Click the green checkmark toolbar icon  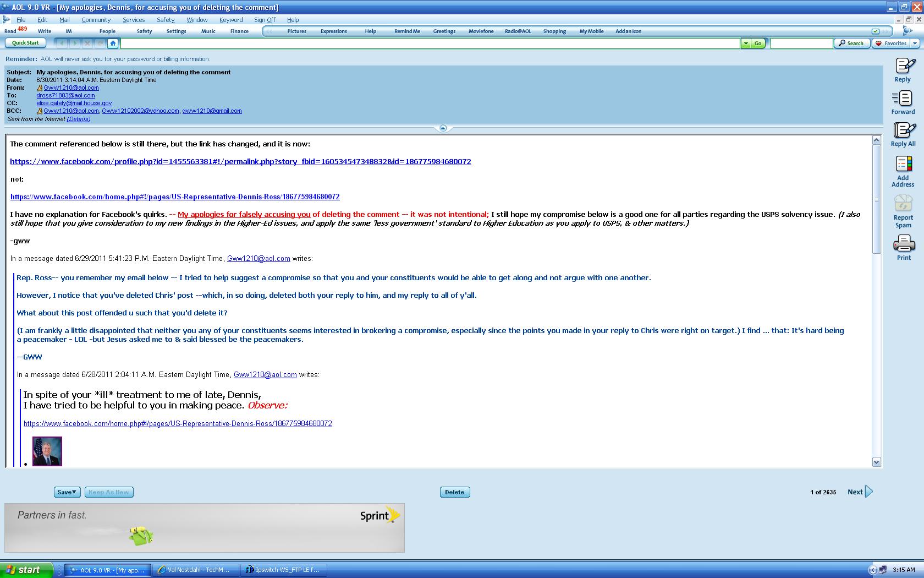point(875,31)
